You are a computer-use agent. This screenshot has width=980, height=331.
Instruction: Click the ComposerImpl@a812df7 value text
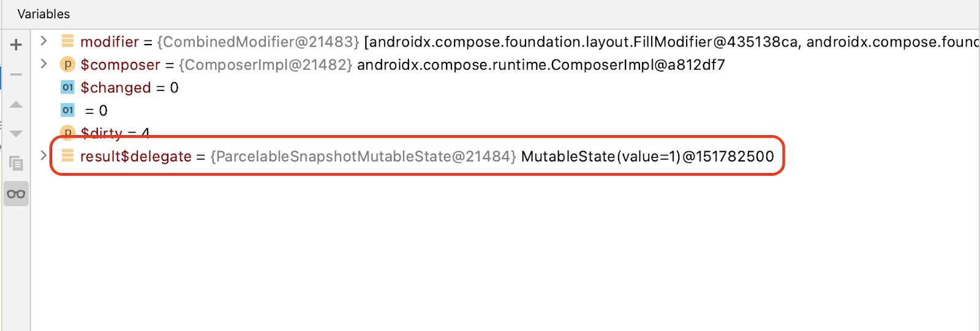pos(540,65)
